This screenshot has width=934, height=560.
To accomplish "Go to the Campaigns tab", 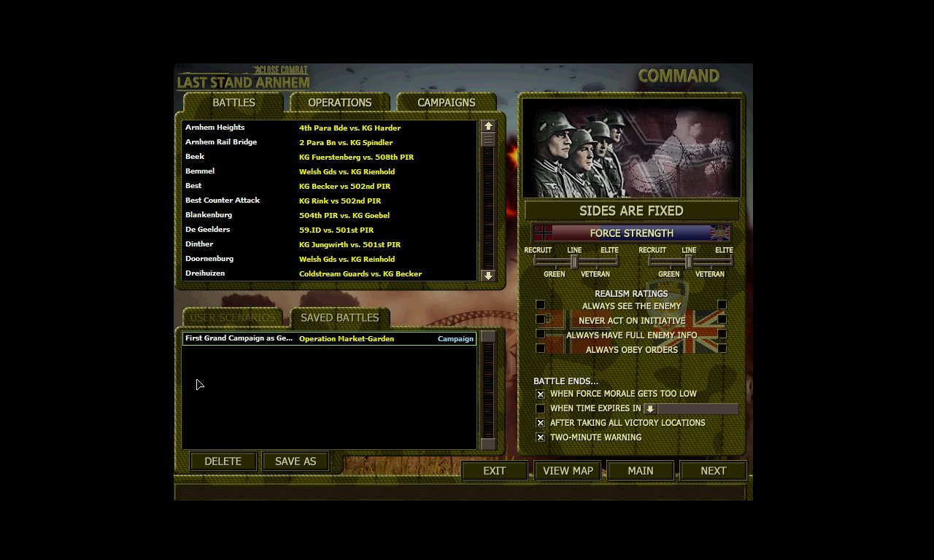I will 447,103.
